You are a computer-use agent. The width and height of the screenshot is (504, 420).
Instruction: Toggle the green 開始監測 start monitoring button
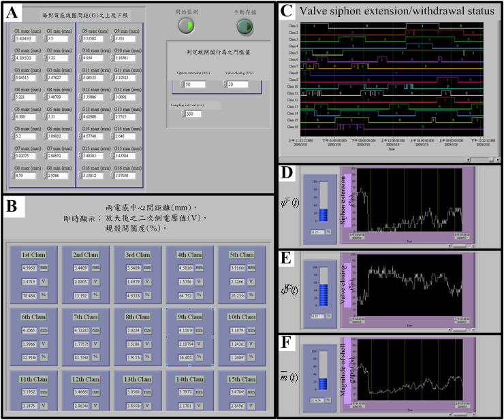point(186,26)
